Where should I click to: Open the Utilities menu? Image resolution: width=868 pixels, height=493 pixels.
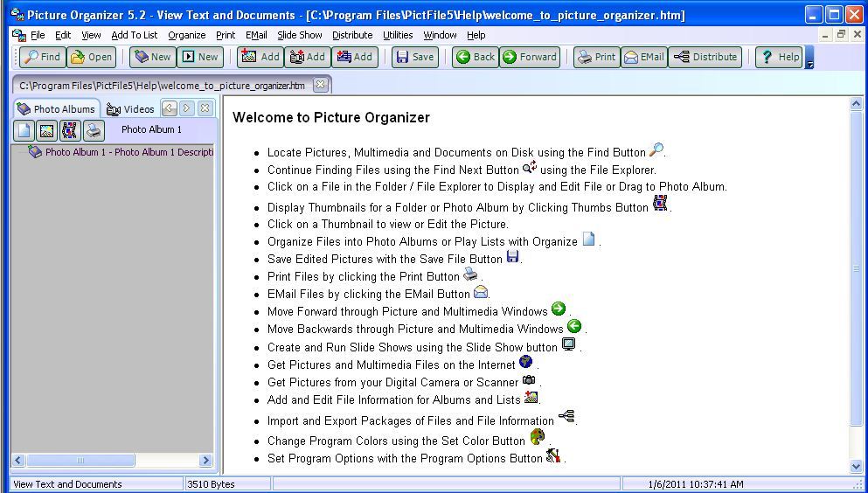(x=398, y=35)
